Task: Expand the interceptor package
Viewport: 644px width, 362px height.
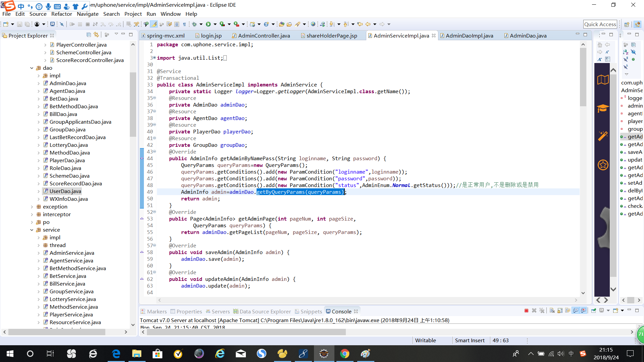Action: pos(32,215)
